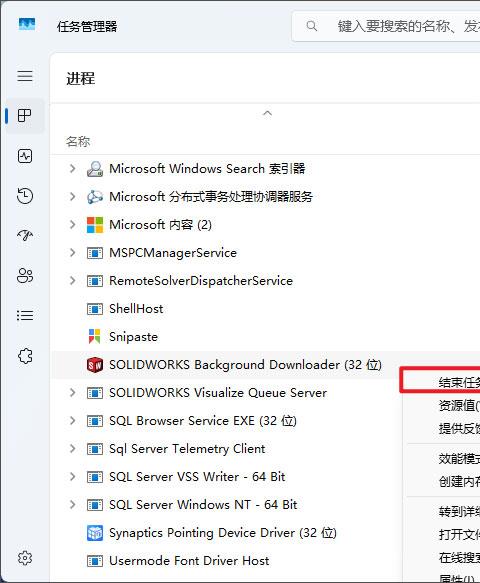
Task: Select the Processes sidebar icon
Action: point(25,115)
